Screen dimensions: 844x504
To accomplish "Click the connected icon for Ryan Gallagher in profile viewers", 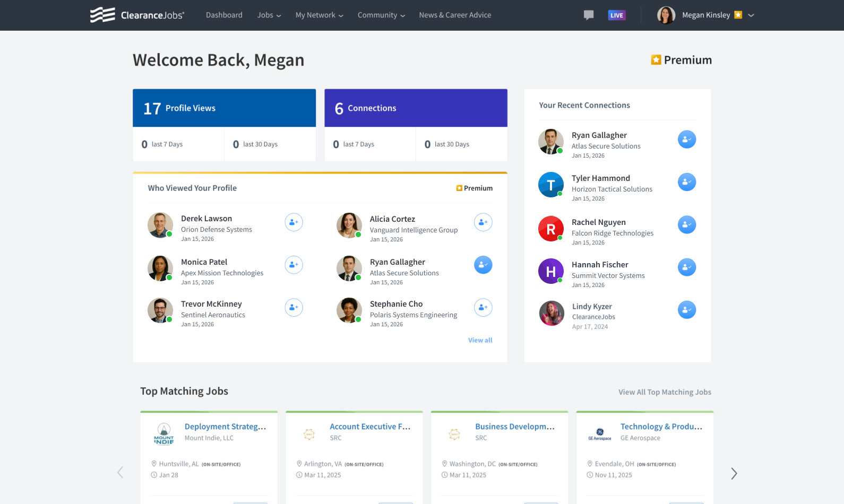I will coord(483,265).
